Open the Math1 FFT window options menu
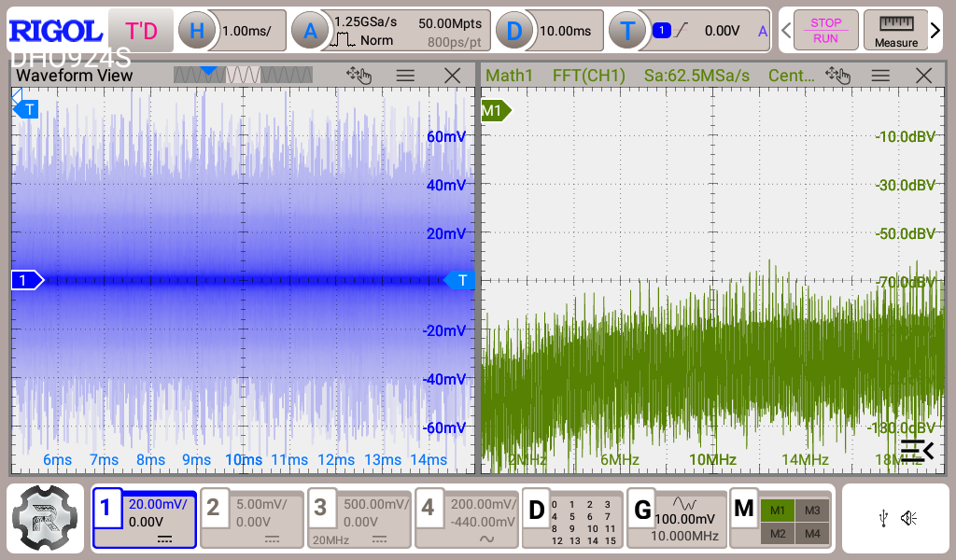The image size is (956, 560). (x=880, y=76)
